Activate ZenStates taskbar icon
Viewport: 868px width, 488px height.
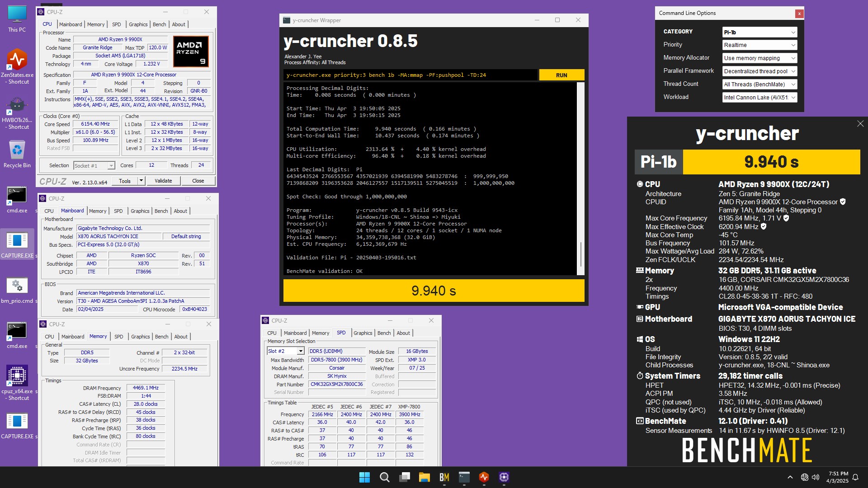click(x=484, y=477)
